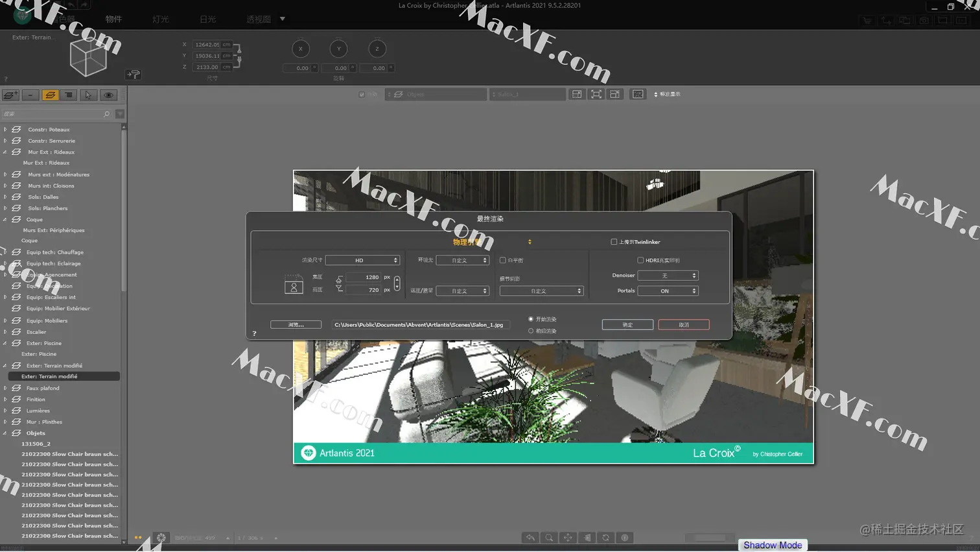
Task: Toggle the eye visibility icon in layer toolbar
Action: 108,95
